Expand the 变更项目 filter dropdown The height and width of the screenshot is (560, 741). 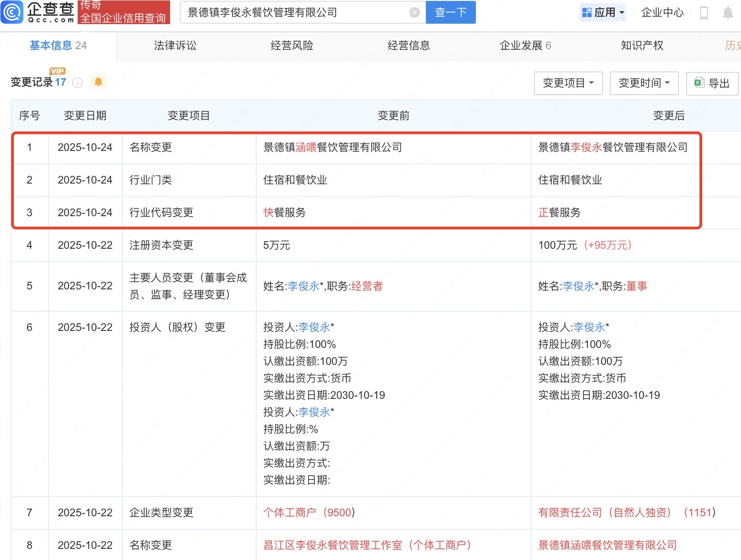568,83
